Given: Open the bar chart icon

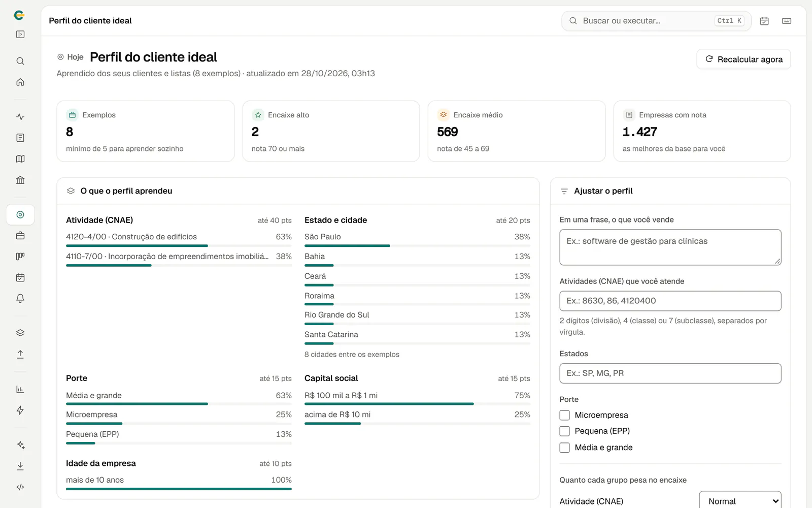Looking at the screenshot, I should tap(20, 389).
